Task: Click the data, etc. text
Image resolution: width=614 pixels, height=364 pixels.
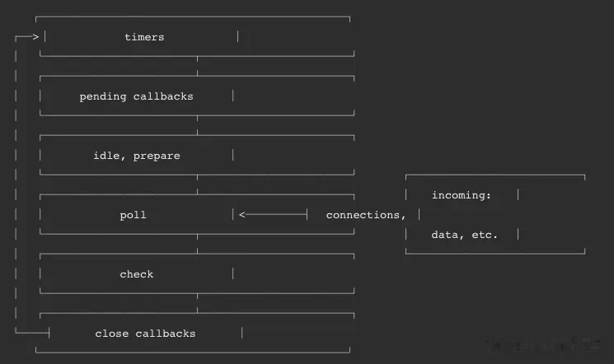Action: pyautogui.click(x=465, y=235)
